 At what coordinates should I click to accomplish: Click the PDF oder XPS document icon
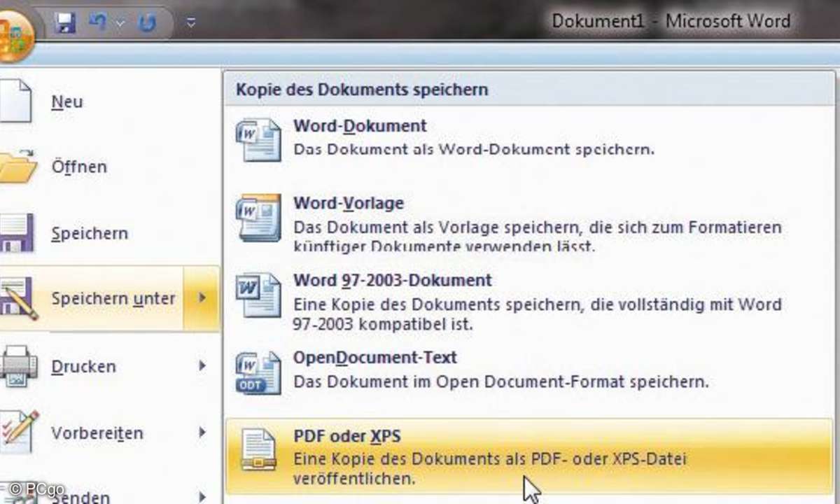[x=258, y=449]
